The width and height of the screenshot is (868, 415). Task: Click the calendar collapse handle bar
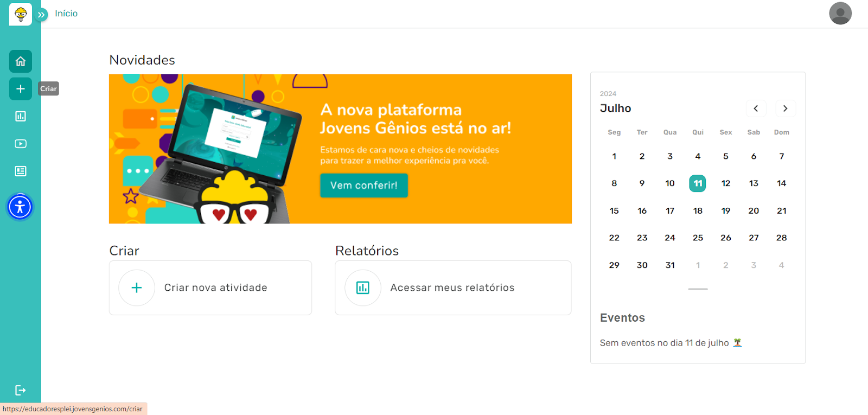coord(698,289)
